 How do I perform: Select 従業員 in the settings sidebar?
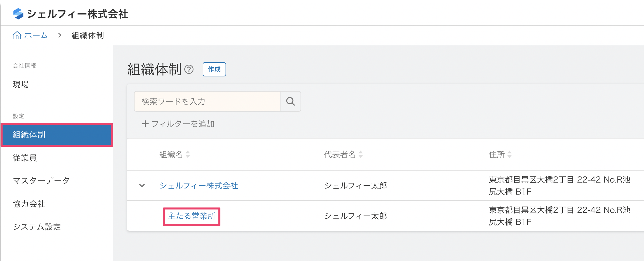[25, 158]
